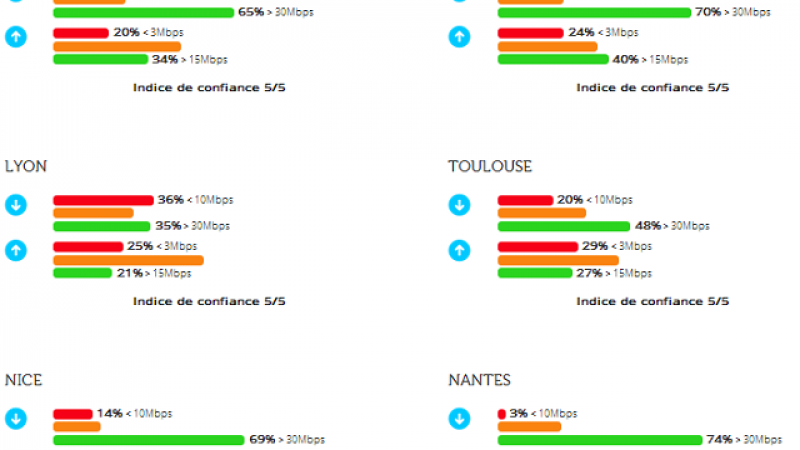The image size is (800, 450).
Task: Select the Toulouse upload arrow icon
Action: pos(459,250)
